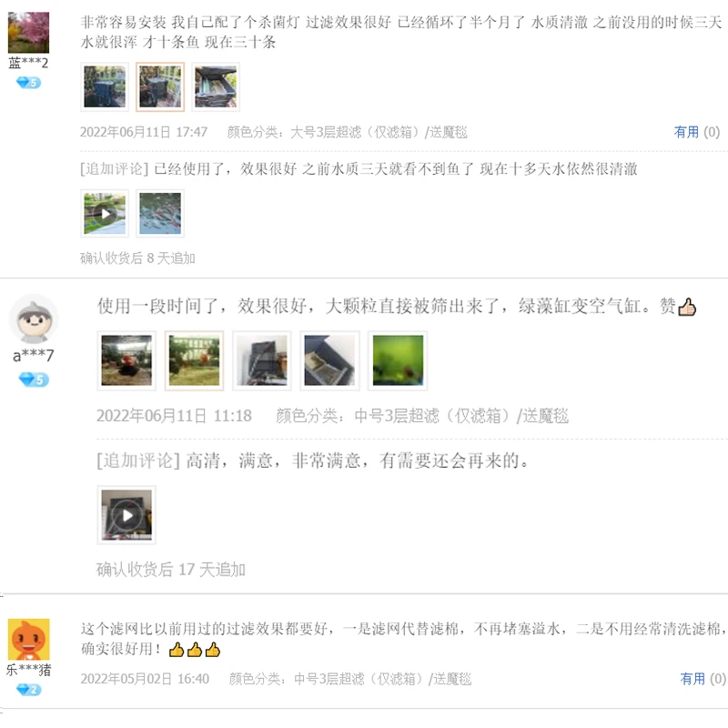Click the diamond level badge under 蓝***2

coord(28,83)
